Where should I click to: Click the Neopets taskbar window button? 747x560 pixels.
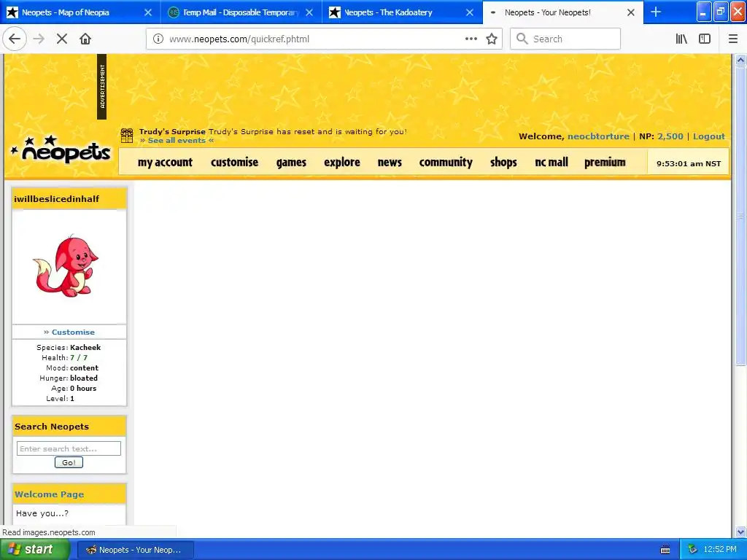coord(135,550)
